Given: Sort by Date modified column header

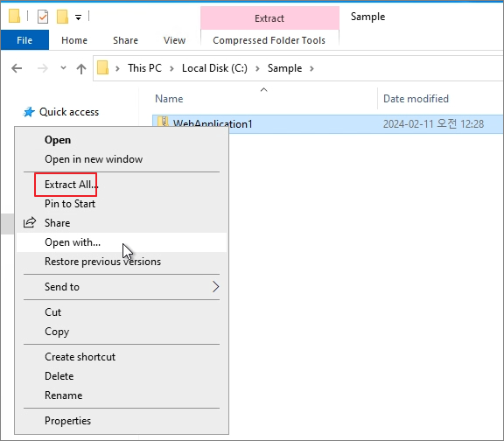Looking at the screenshot, I should (x=416, y=99).
